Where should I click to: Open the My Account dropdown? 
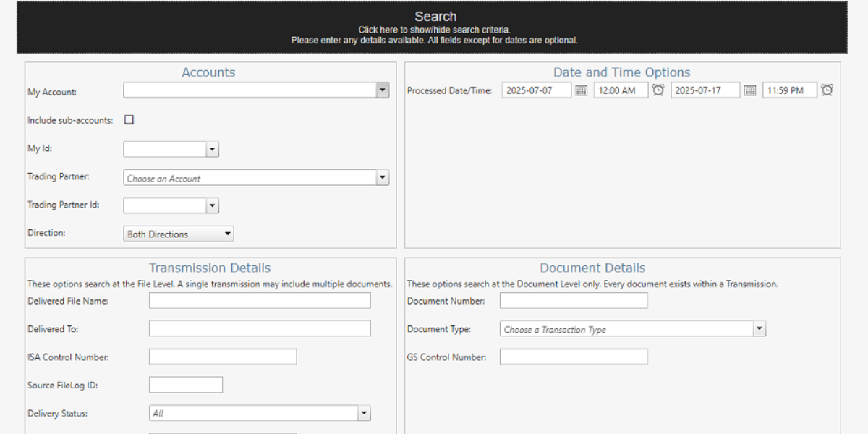382,90
